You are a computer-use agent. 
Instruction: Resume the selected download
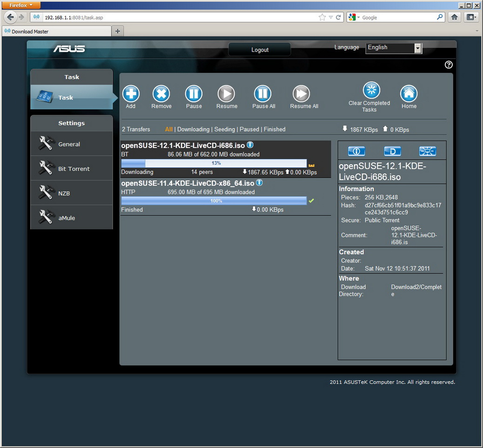[x=226, y=94]
